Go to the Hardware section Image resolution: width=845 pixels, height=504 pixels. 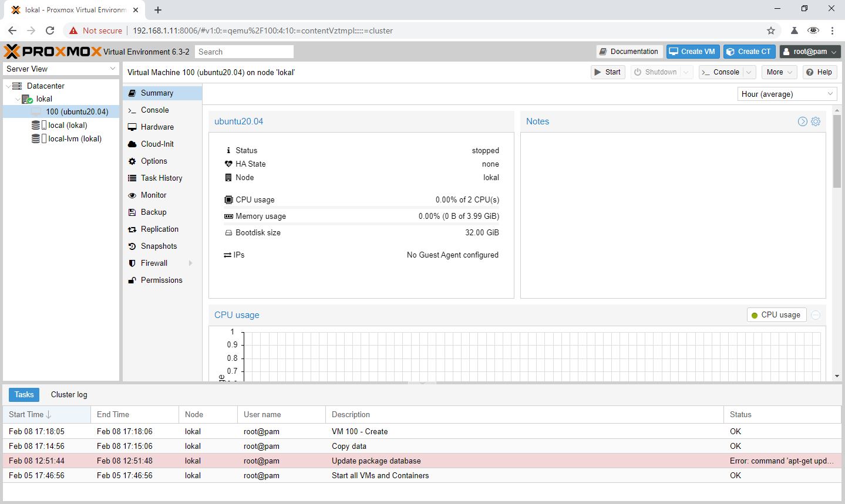pyautogui.click(x=163, y=127)
